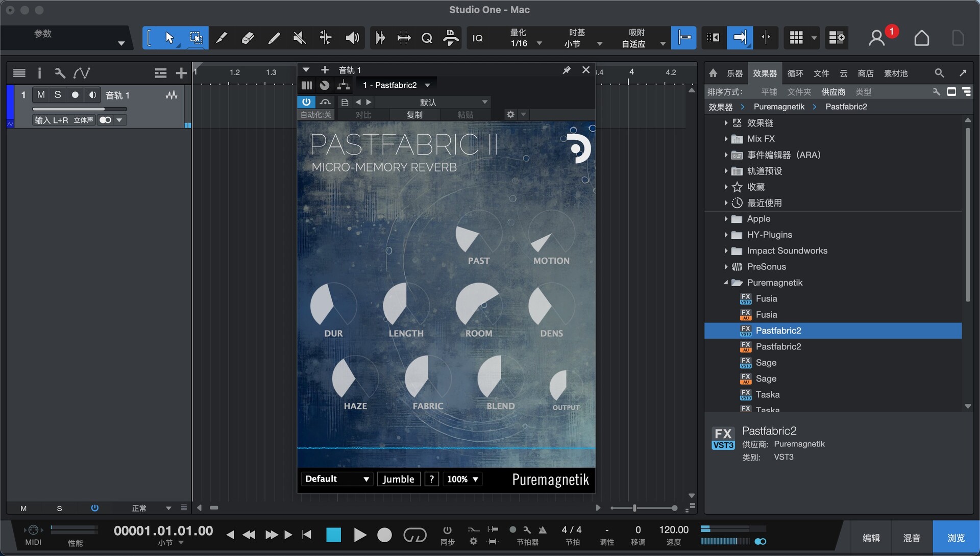This screenshot has height=556, width=980.
Task: Click the 复制 copy button in plugin header
Action: coord(414,115)
